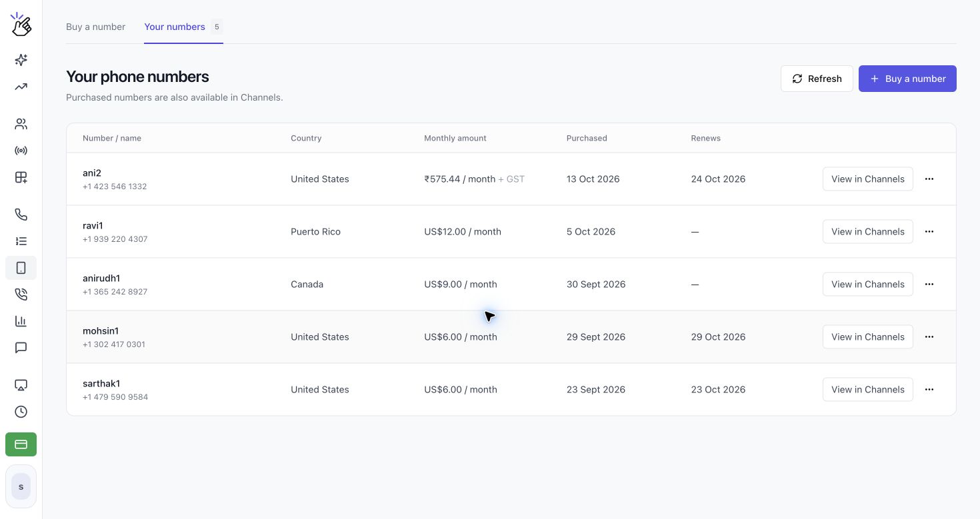Click the mohsin1 number name
980x519 pixels.
(x=101, y=331)
